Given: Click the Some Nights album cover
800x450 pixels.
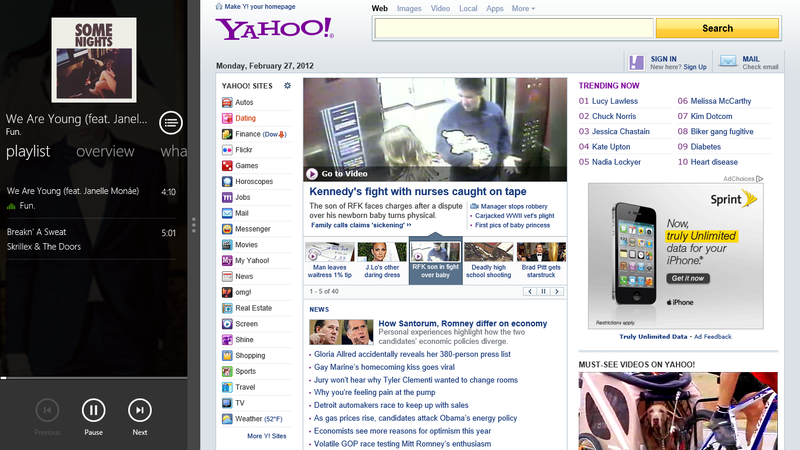Looking at the screenshot, I should pyautogui.click(x=94, y=60).
